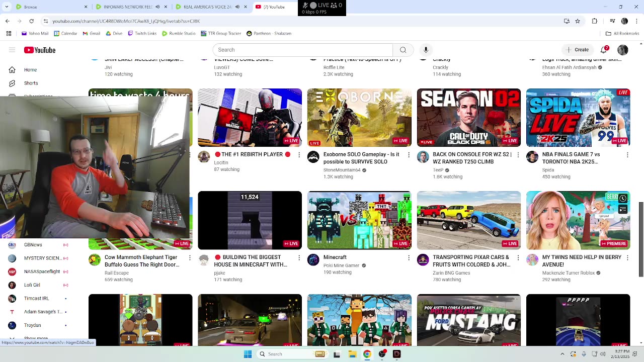The height and width of the screenshot is (362, 644).
Task: Open the Warzone Rebirth player thumbnail
Action: click(250, 118)
